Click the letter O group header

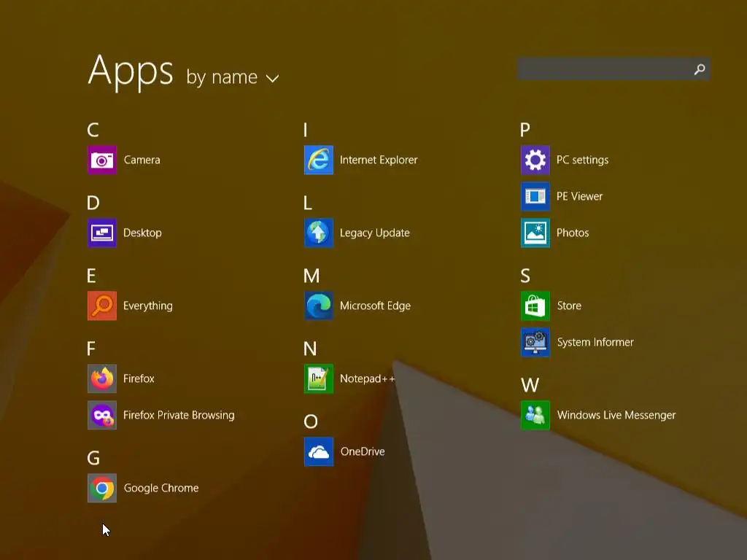(311, 421)
